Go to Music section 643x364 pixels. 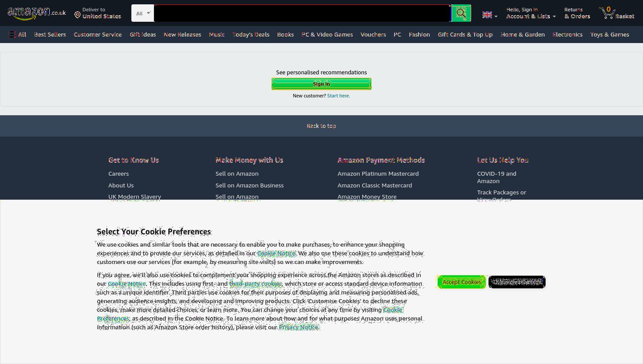[217, 34]
